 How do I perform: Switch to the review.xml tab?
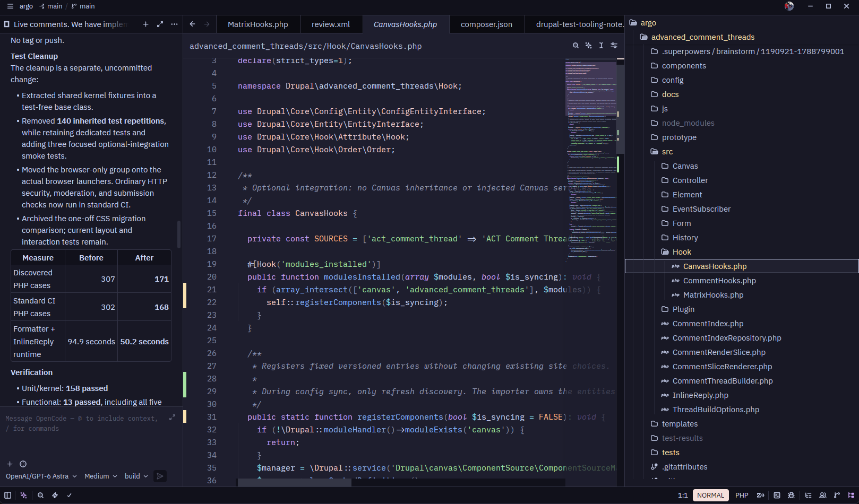(x=331, y=24)
